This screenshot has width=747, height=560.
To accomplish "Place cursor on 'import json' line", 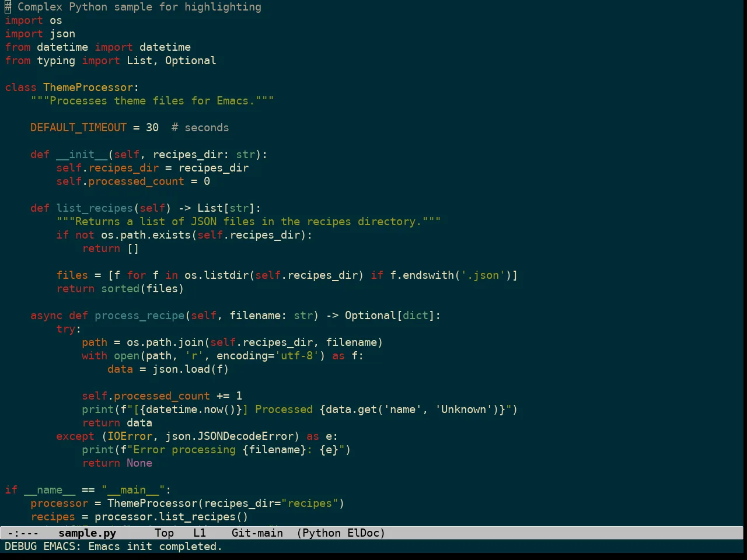I will [40, 34].
